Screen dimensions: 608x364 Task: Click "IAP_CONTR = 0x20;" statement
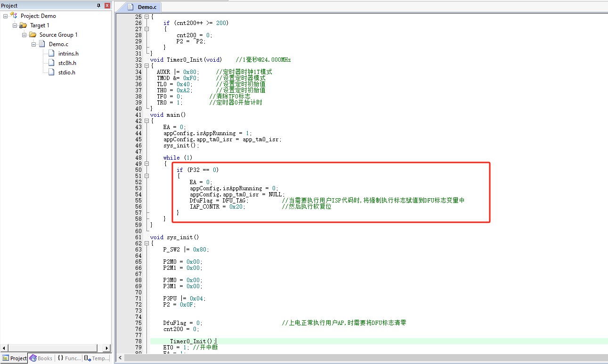pyautogui.click(x=218, y=206)
